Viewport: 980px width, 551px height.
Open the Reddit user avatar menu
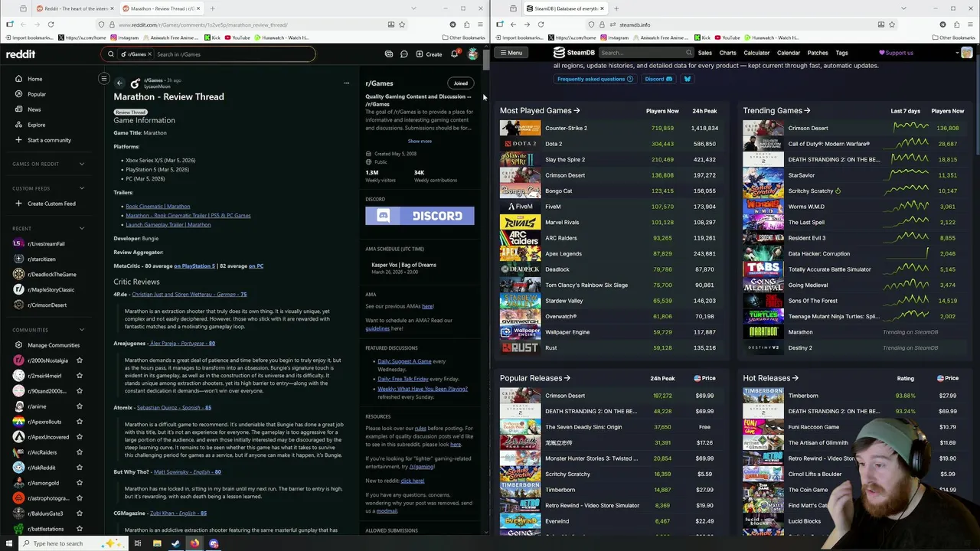coord(473,54)
